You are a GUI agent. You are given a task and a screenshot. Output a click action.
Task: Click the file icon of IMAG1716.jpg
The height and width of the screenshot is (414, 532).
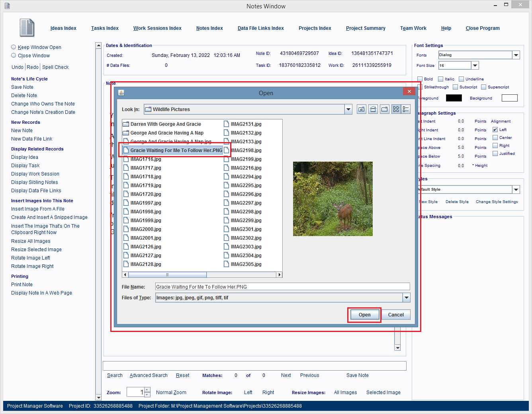click(126, 159)
